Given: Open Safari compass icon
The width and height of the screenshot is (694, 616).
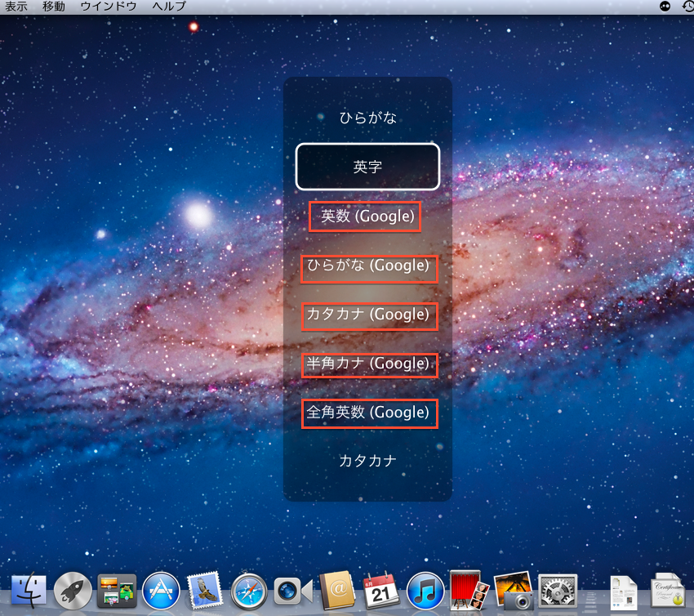Looking at the screenshot, I should pos(249,591).
